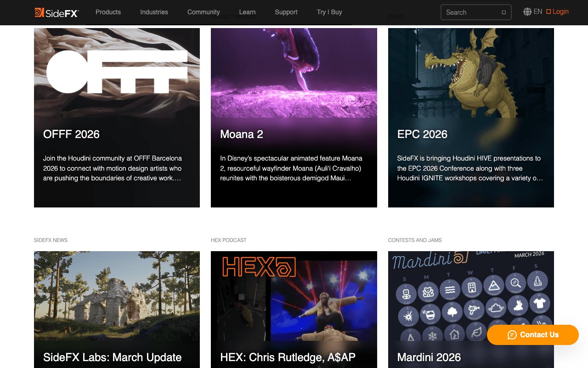This screenshot has height=368, width=588.
Task: Open the Industries menu
Action: [x=154, y=12]
